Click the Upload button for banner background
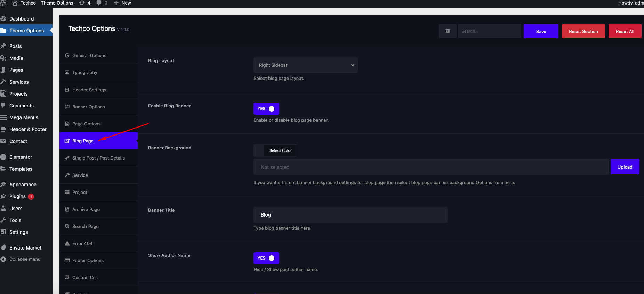 pos(625,167)
